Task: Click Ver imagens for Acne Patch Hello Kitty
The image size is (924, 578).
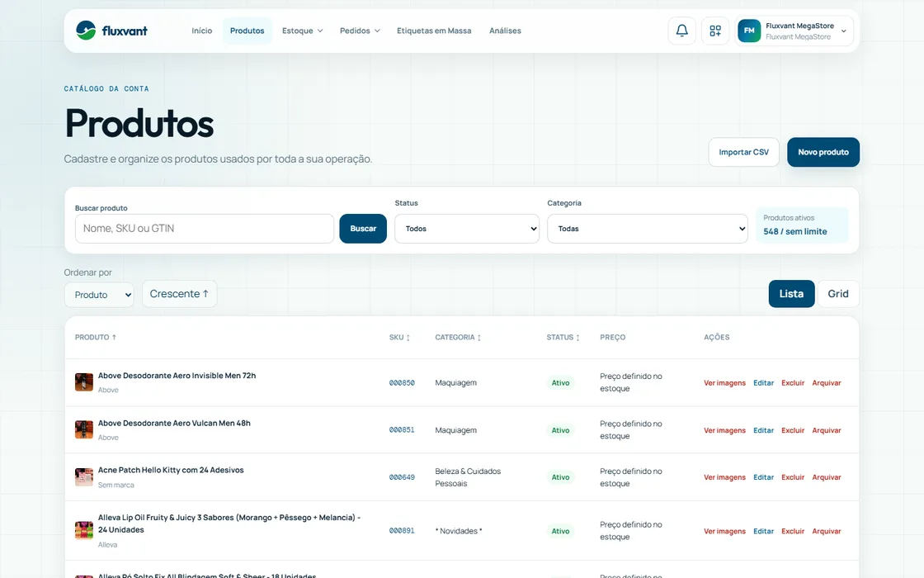Action: click(724, 477)
